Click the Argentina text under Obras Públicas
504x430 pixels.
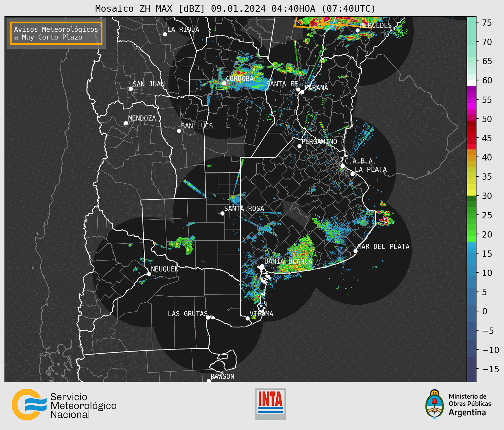pyautogui.click(x=467, y=413)
